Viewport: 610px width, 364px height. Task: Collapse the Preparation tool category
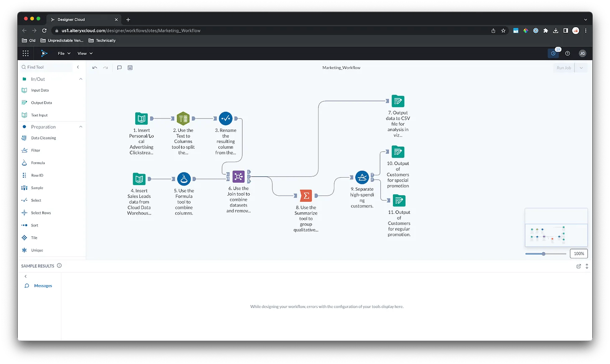click(80, 126)
